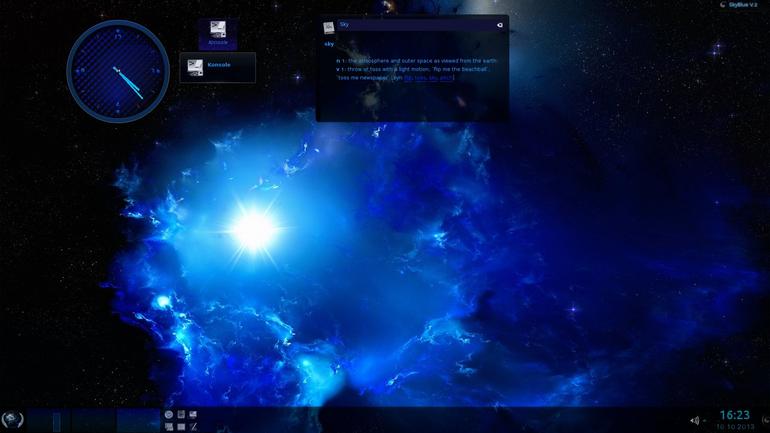The height and width of the screenshot is (433, 770).
Task: Open the application launcher in bottom panel
Action: pyautogui.click(x=12, y=420)
